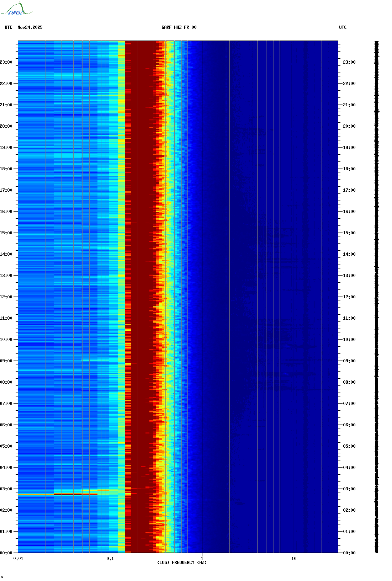This screenshot has height=581, width=392.
Task: Click the 0.1 frequency axis label
Action: pyautogui.click(x=110, y=559)
